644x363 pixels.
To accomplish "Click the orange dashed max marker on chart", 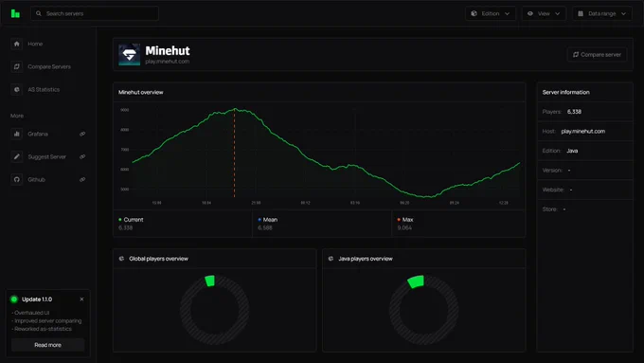I will coord(235,153).
